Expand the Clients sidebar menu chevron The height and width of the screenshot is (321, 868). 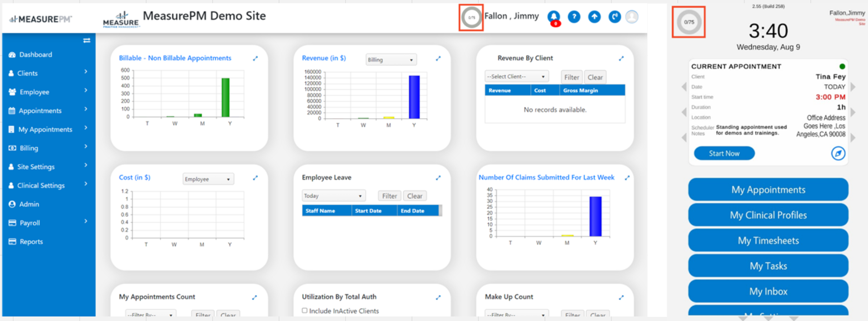pos(86,71)
